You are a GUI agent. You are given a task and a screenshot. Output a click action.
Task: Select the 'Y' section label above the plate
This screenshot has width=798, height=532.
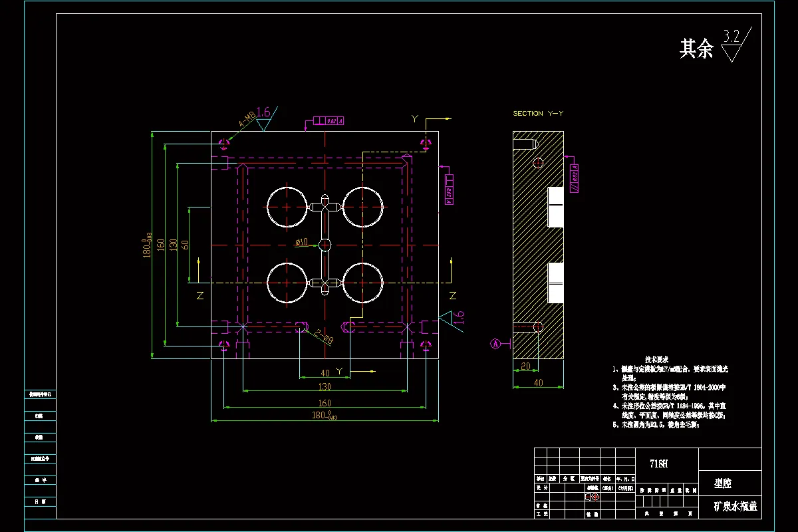coord(414,119)
